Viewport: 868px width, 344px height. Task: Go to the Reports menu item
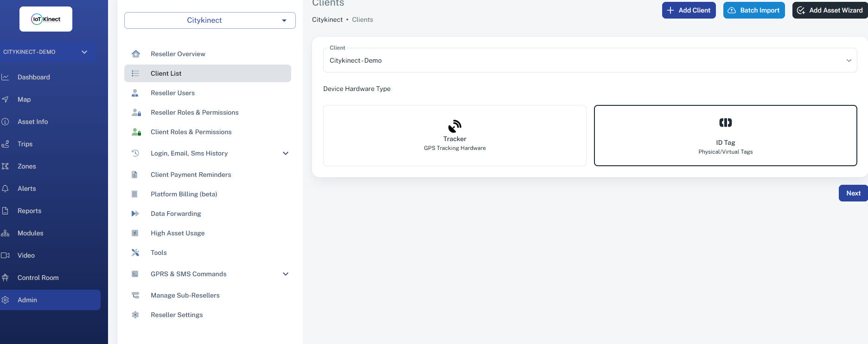pyautogui.click(x=29, y=211)
